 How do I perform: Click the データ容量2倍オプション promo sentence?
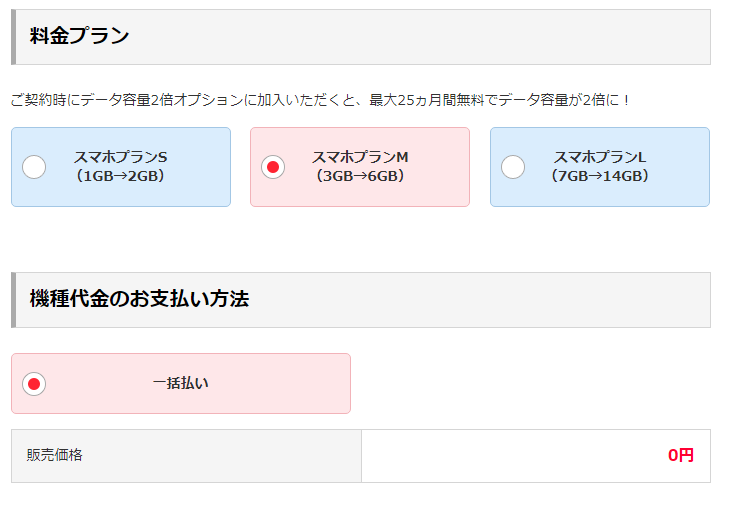click(x=320, y=100)
